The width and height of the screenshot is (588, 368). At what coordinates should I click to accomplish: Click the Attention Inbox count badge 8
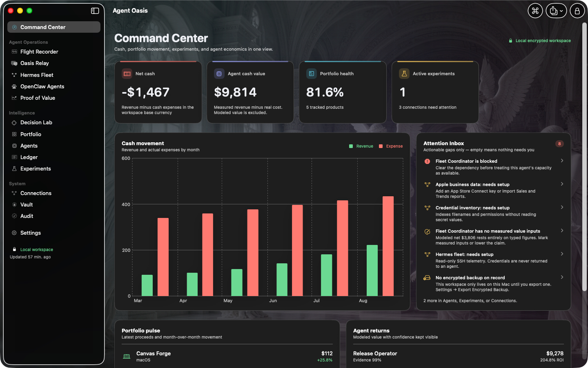tap(559, 144)
